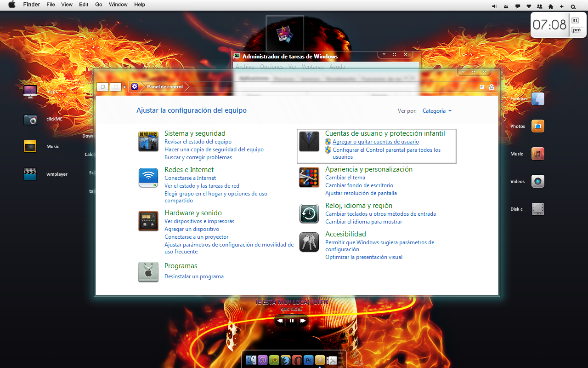Open the sunflower photo app in dock
588x368 pixels.
pyautogui.click(x=274, y=360)
